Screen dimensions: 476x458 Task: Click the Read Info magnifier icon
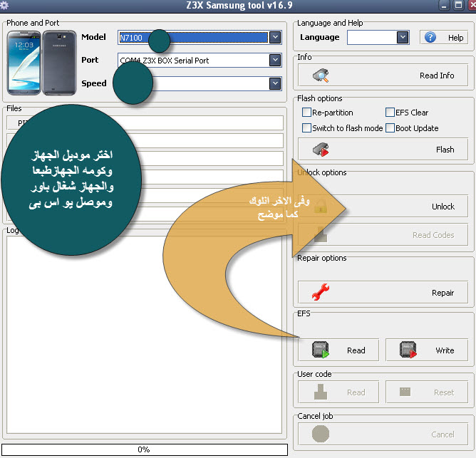tap(321, 76)
